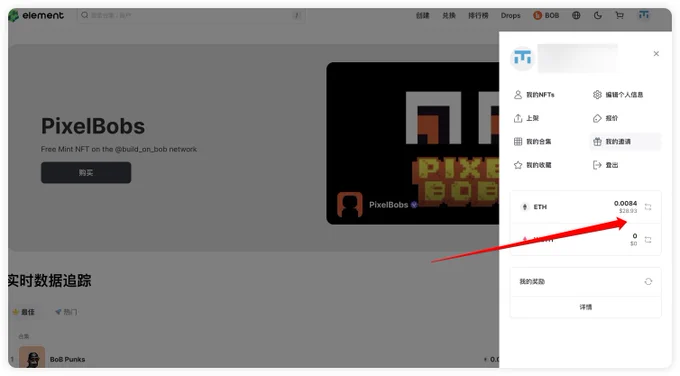
Task: Toggle dark mode with moon icon
Action: point(598,16)
